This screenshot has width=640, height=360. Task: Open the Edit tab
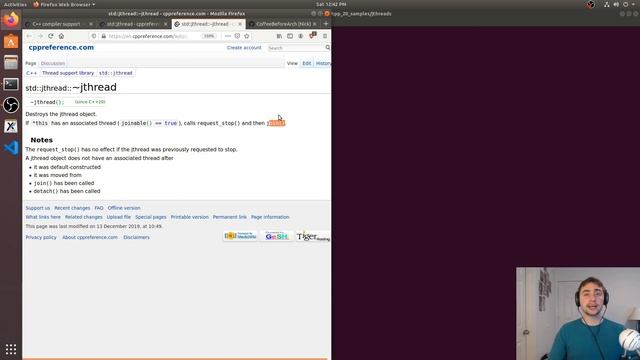point(307,63)
